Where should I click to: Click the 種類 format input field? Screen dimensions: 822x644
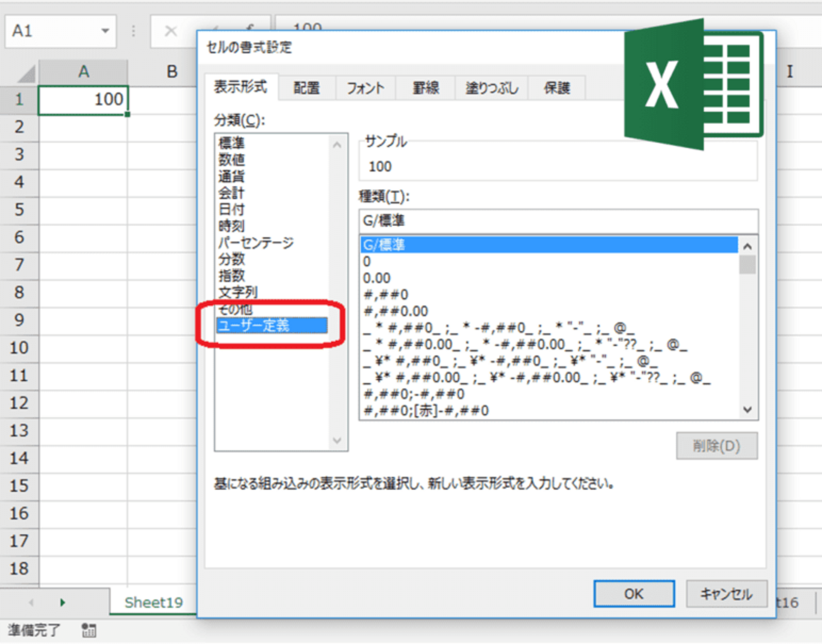coord(558,221)
